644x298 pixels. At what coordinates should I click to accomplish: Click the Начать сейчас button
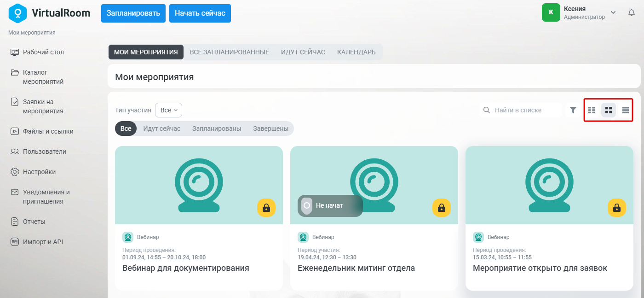(200, 13)
